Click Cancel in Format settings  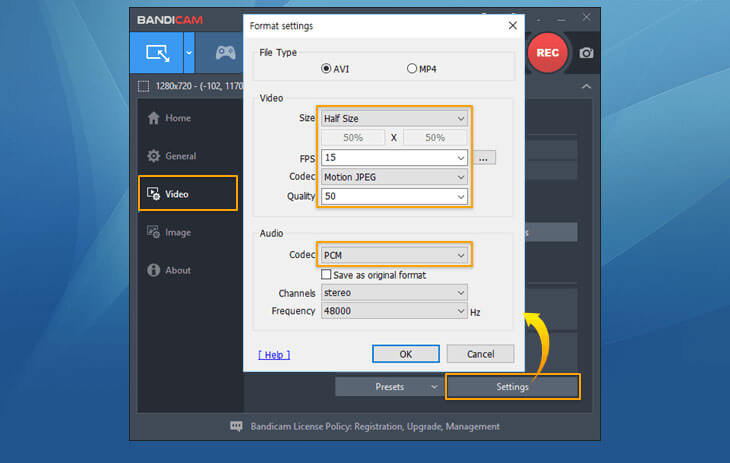(480, 354)
